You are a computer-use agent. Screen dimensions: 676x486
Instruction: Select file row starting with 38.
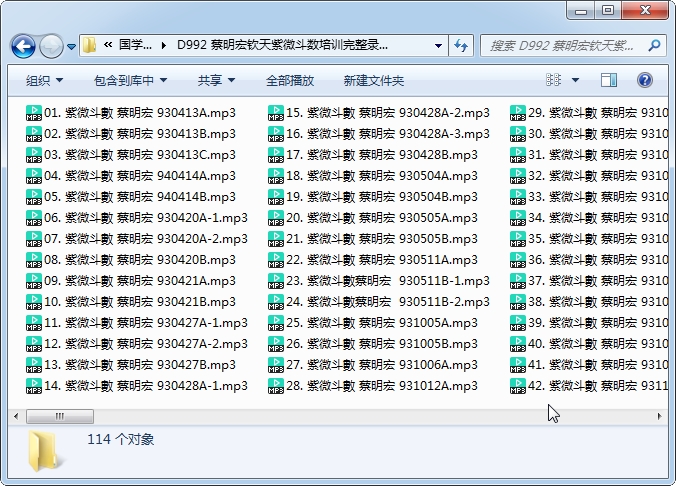pos(589,302)
